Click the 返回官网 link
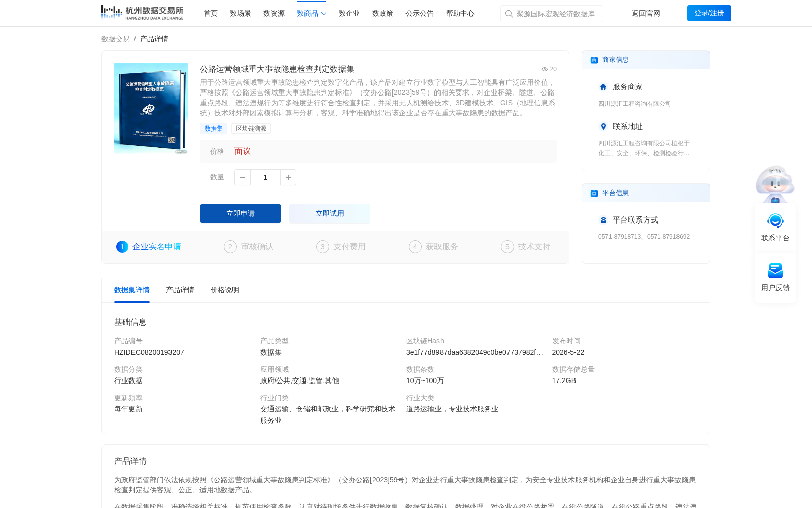This screenshot has width=812, height=508. click(x=646, y=13)
